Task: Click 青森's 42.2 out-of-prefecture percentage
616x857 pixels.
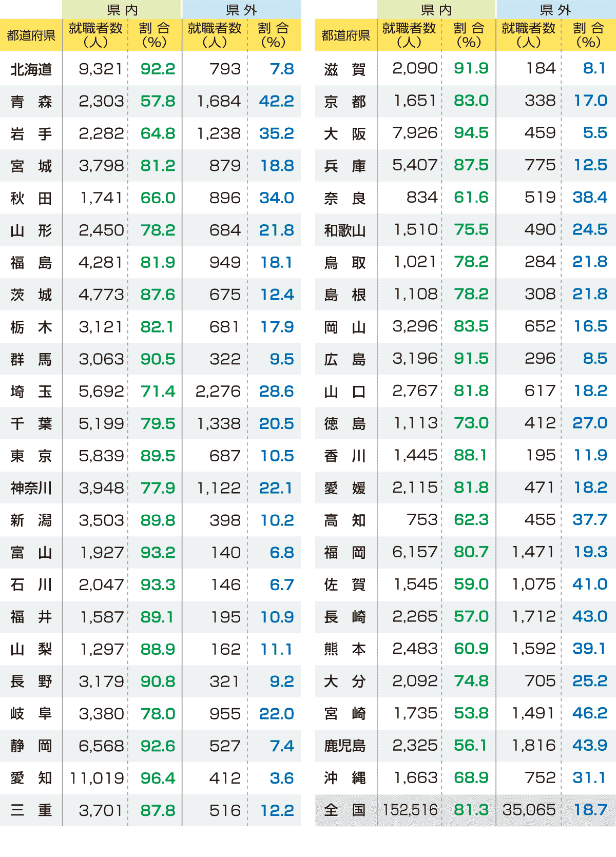Action: (276, 102)
